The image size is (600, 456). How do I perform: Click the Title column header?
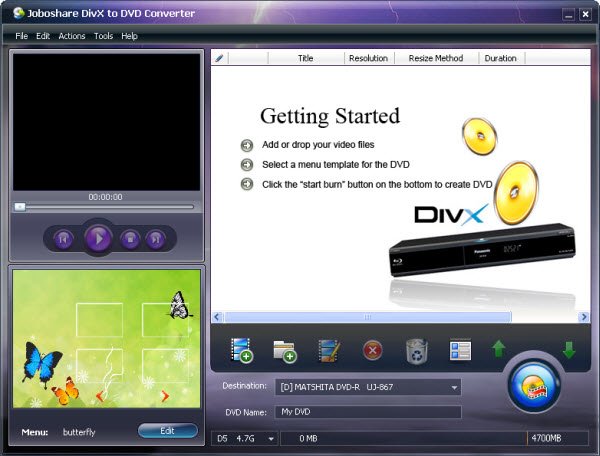click(x=306, y=58)
